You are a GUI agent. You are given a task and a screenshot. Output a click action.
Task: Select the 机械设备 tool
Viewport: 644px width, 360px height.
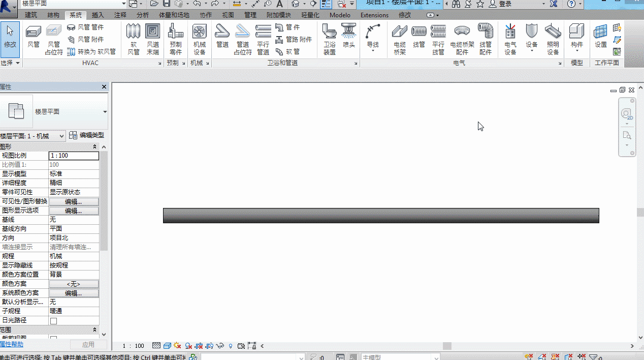(x=200, y=40)
